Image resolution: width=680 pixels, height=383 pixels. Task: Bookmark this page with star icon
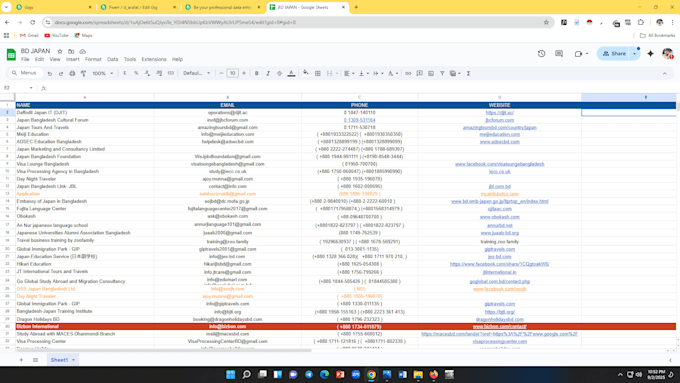pyautogui.click(x=546, y=22)
